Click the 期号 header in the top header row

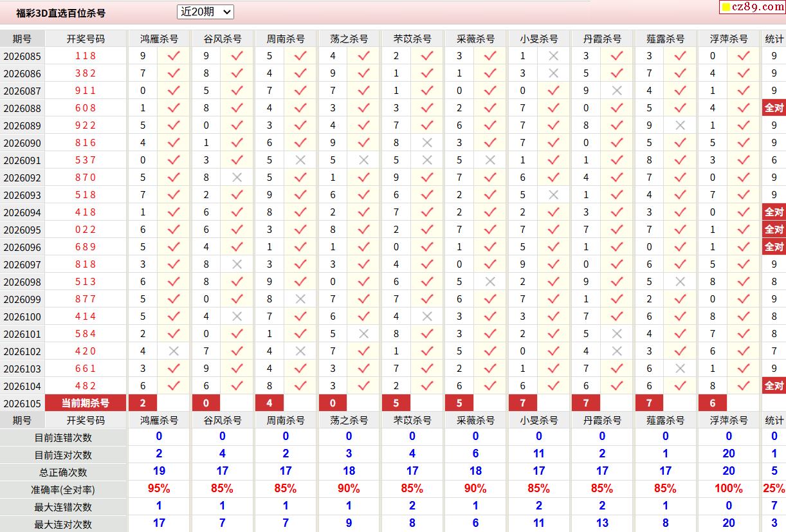coord(22,39)
